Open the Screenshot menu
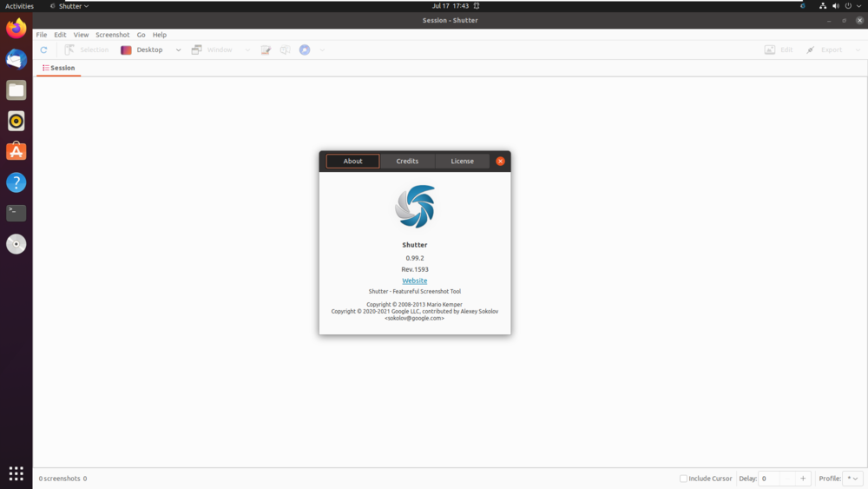The width and height of the screenshot is (868, 489). pyautogui.click(x=112, y=35)
